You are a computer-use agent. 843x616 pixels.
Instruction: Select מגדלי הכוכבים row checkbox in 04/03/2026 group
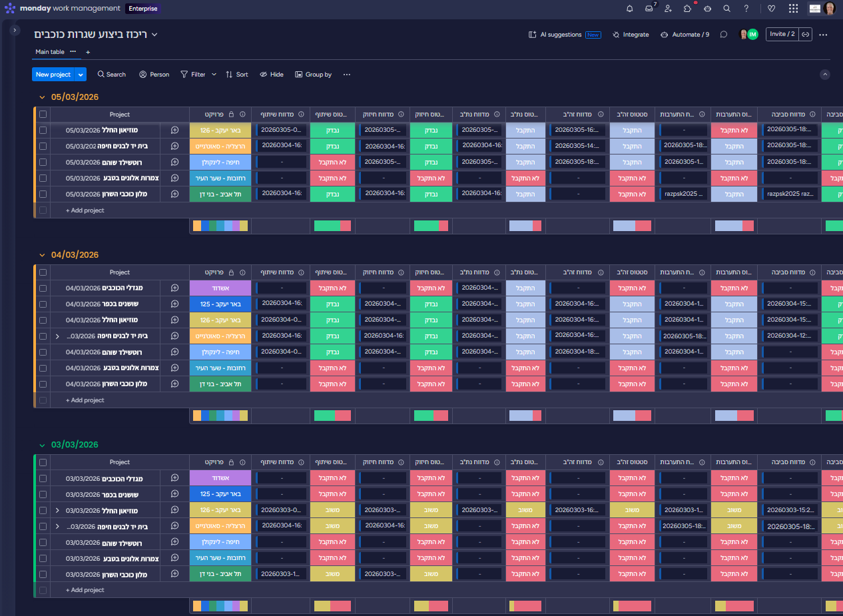point(43,288)
